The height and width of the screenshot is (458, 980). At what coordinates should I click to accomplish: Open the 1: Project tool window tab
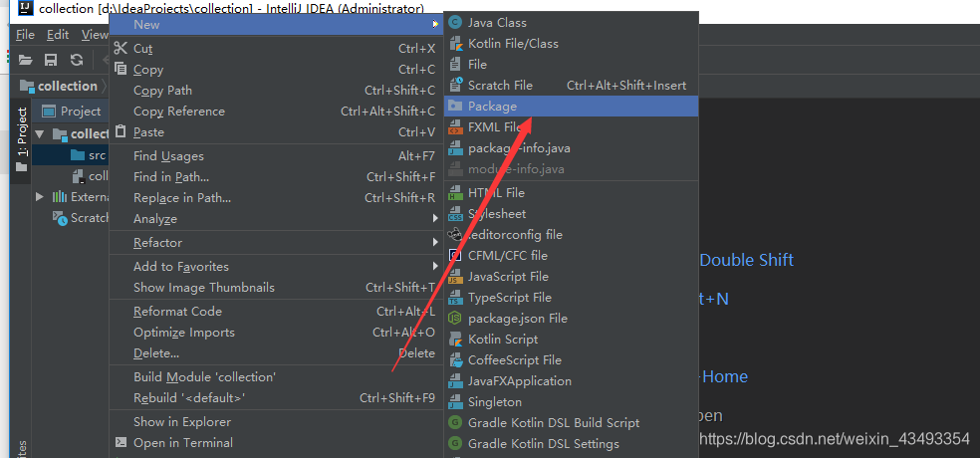pos(21,140)
